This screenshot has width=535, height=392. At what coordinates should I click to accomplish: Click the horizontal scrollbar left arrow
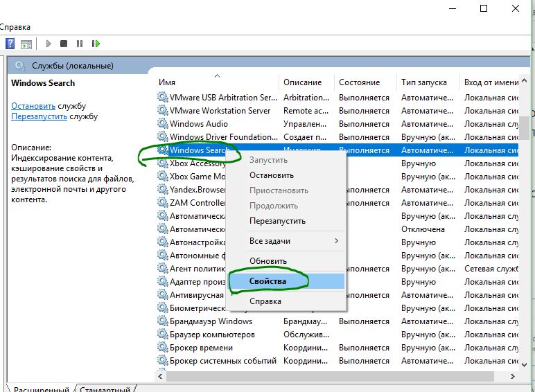pyautogui.click(x=160, y=376)
